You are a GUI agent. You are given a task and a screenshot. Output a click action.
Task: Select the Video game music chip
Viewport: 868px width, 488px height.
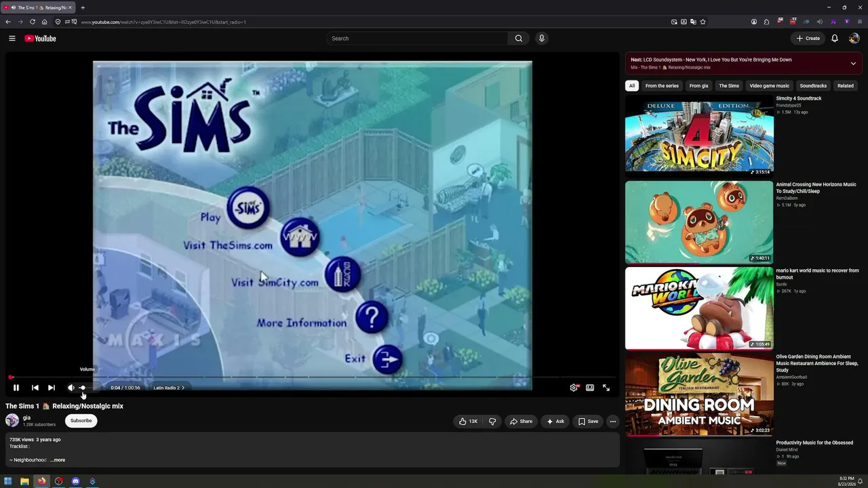click(x=769, y=86)
